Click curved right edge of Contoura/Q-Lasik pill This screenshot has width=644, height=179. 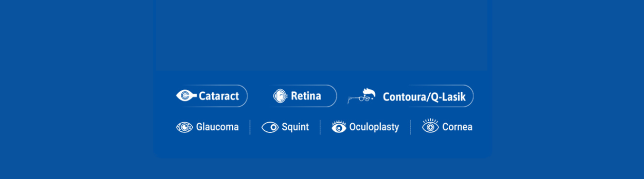pyautogui.click(x=470, y=96)
